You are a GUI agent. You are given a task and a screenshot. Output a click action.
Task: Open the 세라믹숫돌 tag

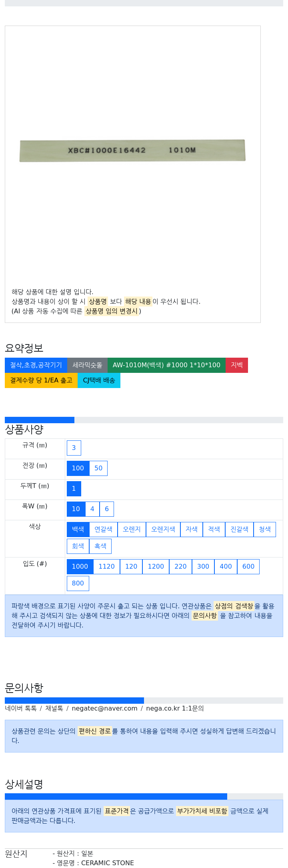click(87, 365)
